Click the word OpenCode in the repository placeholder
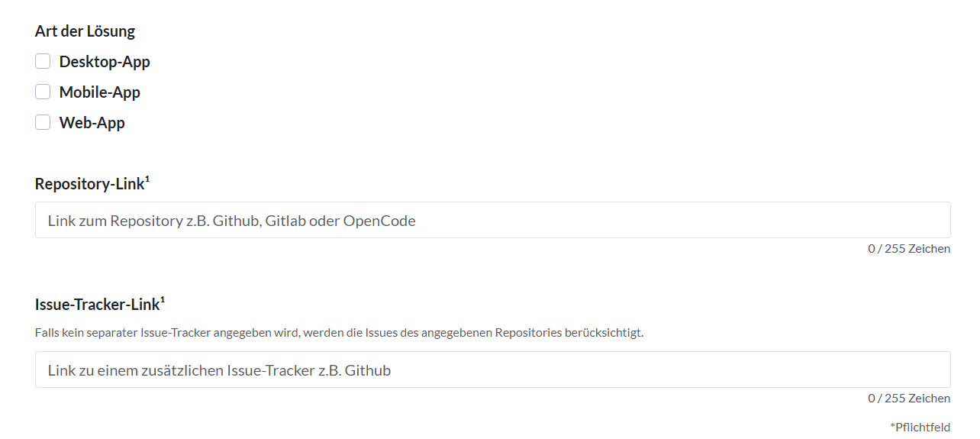 pos(379,221)
